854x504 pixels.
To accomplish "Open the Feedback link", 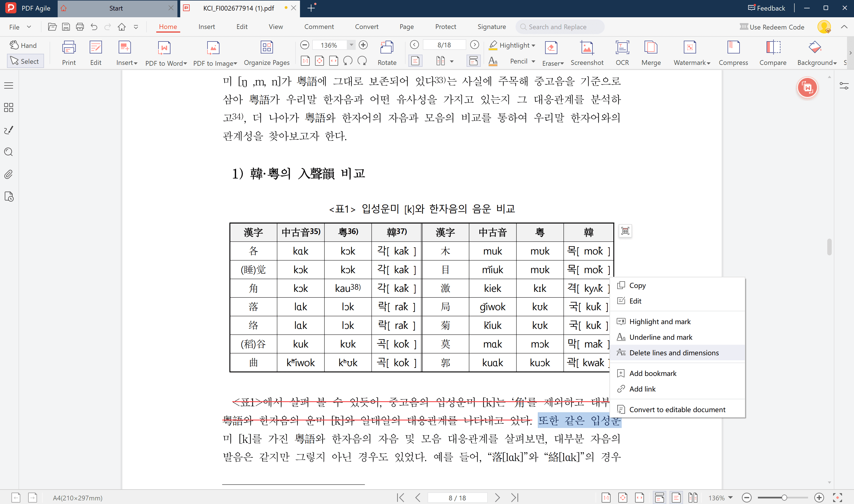I will (766, 8).
